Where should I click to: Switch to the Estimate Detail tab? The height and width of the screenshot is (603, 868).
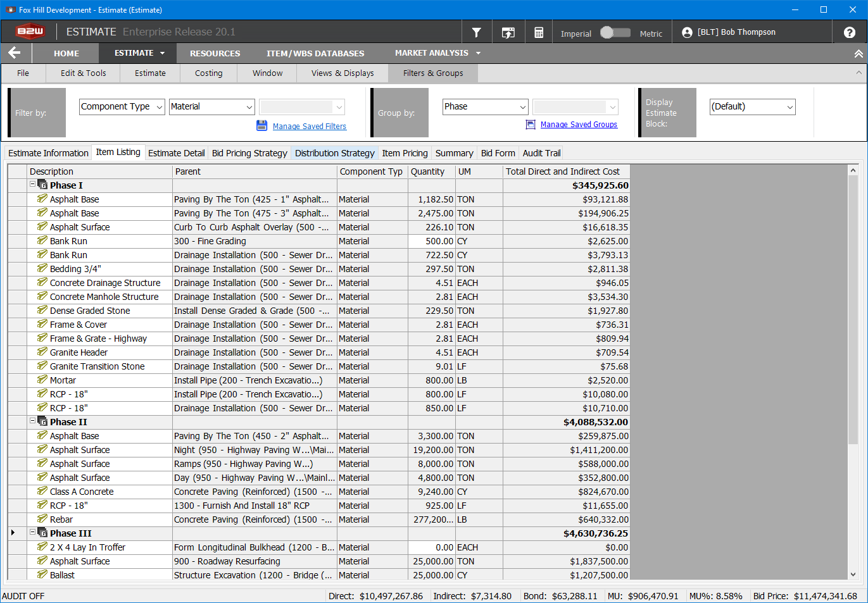[177, 153]
